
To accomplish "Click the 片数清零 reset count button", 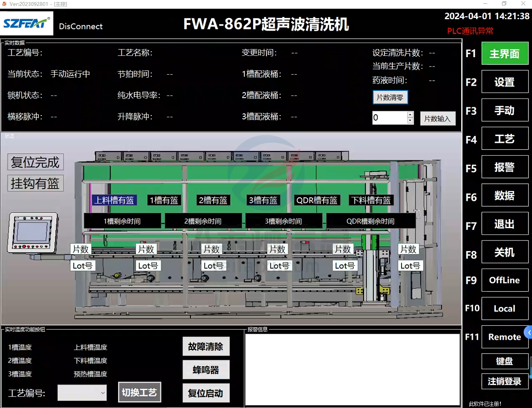I will [x=390, y=97].
